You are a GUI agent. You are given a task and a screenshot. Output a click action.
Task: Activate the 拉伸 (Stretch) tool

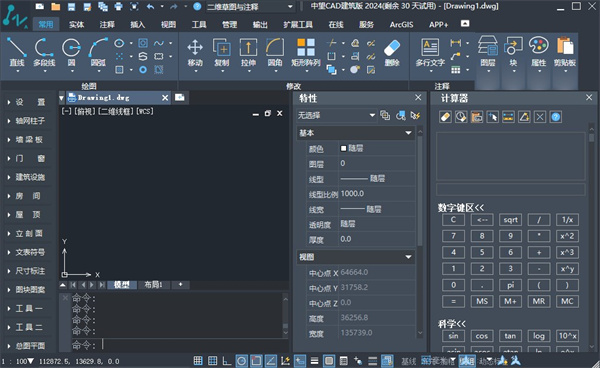pyautogui.click(x=248, y=52)
